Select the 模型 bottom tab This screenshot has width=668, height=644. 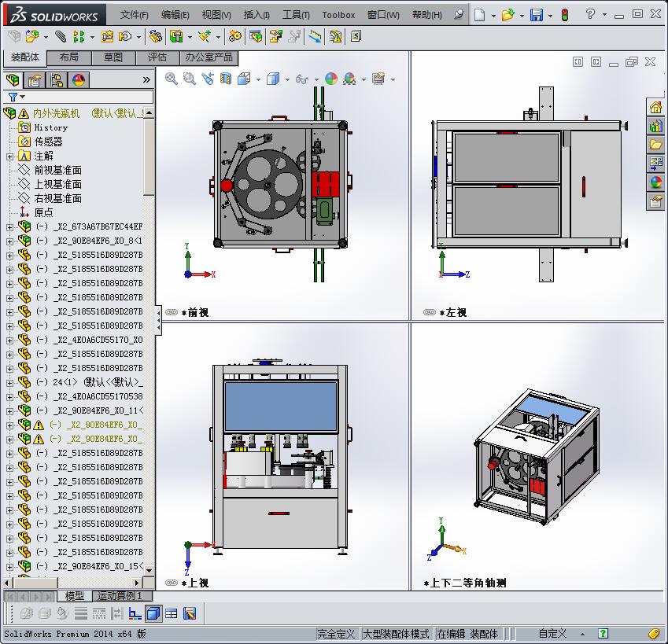click(75, 596)
